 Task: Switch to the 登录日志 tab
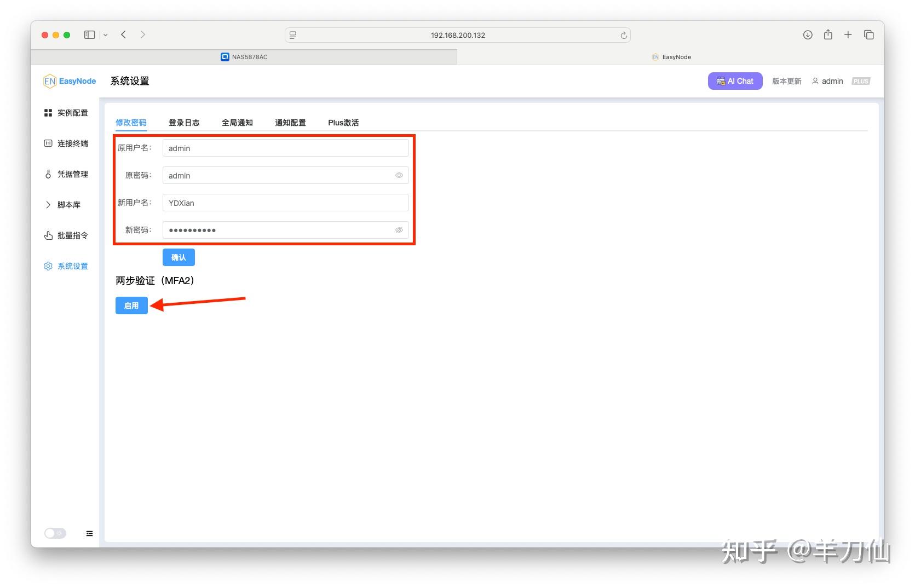coord(185,123)
